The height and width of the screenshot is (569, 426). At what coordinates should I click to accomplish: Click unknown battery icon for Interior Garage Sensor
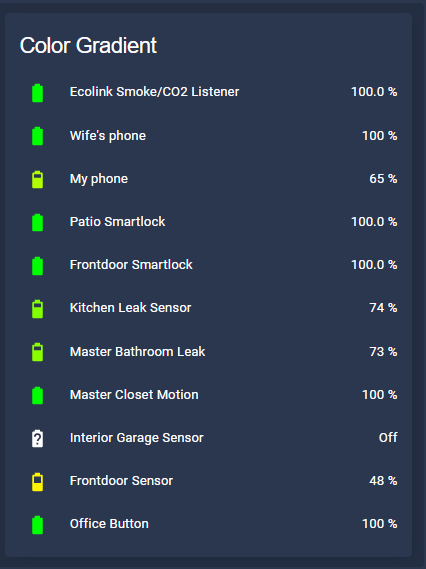tap(37, 438)
